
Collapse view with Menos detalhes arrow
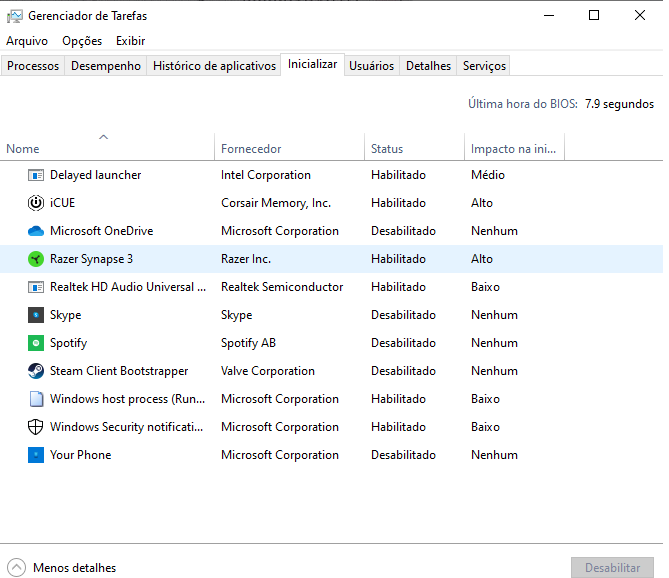[16, 568]
